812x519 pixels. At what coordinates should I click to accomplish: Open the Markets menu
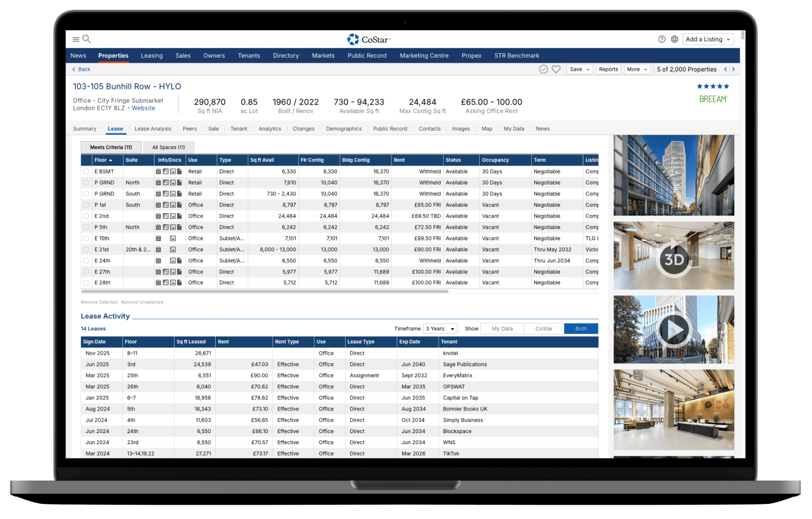[323, 56]
